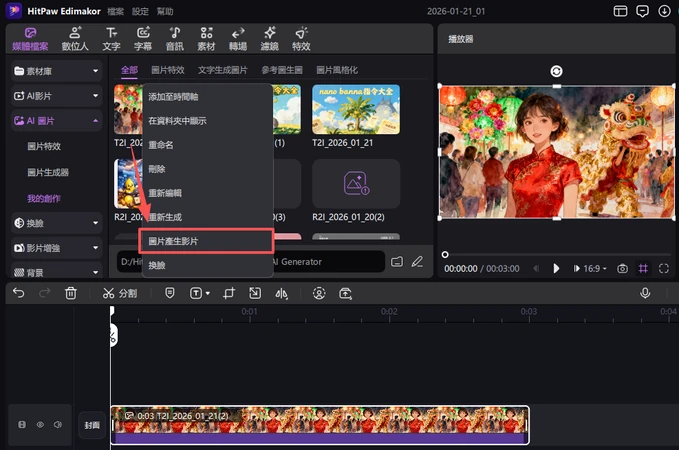Toggle track visibility eye icon
The width and height of the screenshot is (679, 450).
[x=41, y=425]
